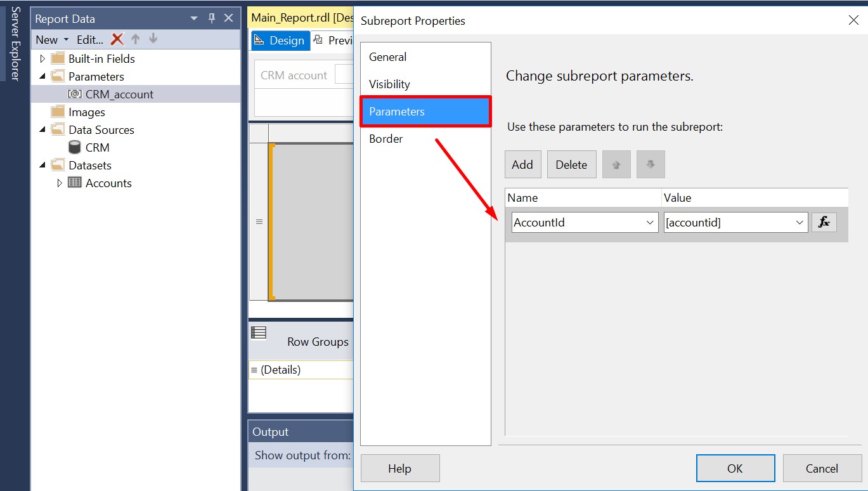Screen dimensions: 868x491
Task: Open the Report Data window options dropdown
Action: coord(194,18)
